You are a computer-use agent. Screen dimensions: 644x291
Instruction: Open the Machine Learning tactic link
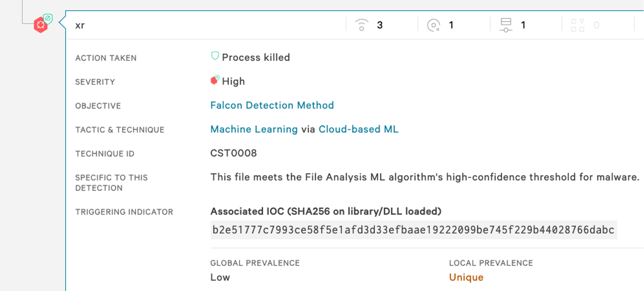254,129
